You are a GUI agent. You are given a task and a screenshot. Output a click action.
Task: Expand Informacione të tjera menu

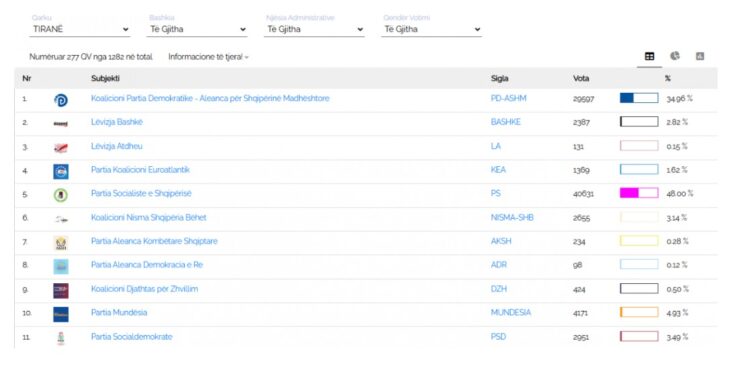pos(209,57)
